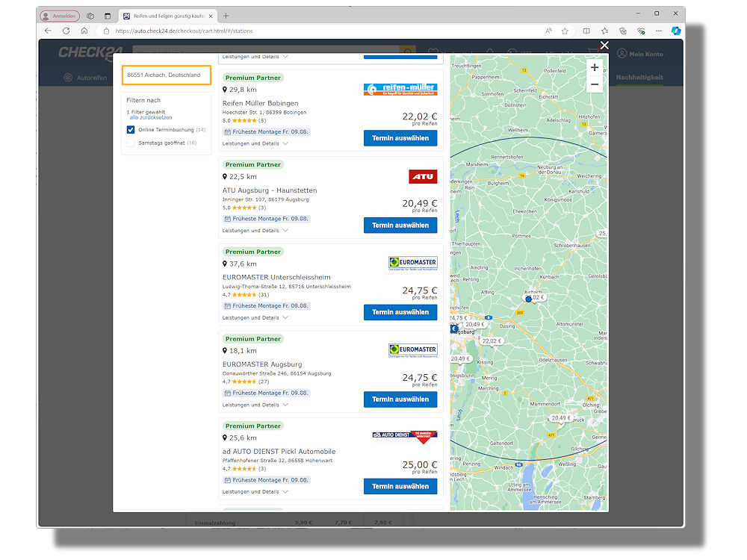Open the workspaces icon beside Anmelden

[x=90, y=16]
